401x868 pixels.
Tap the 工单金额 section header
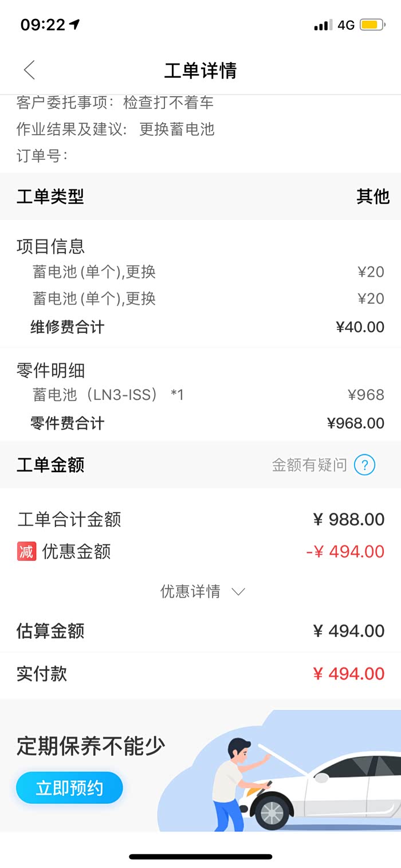tap(50, 465)
